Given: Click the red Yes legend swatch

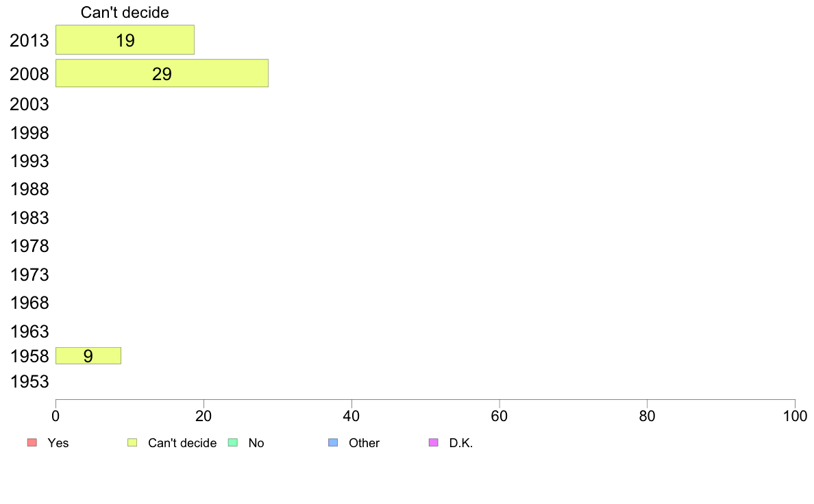Looking at the screenshot, I should pyautogui.click(x=32, y=442).
